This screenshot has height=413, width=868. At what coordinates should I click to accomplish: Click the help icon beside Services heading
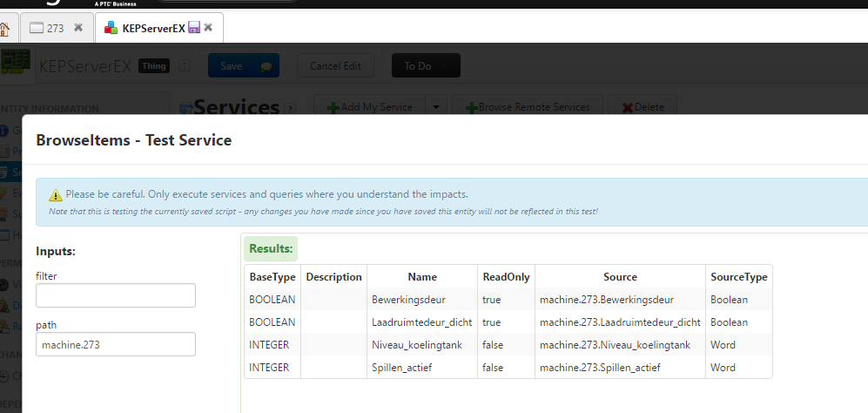click(289, 109)
